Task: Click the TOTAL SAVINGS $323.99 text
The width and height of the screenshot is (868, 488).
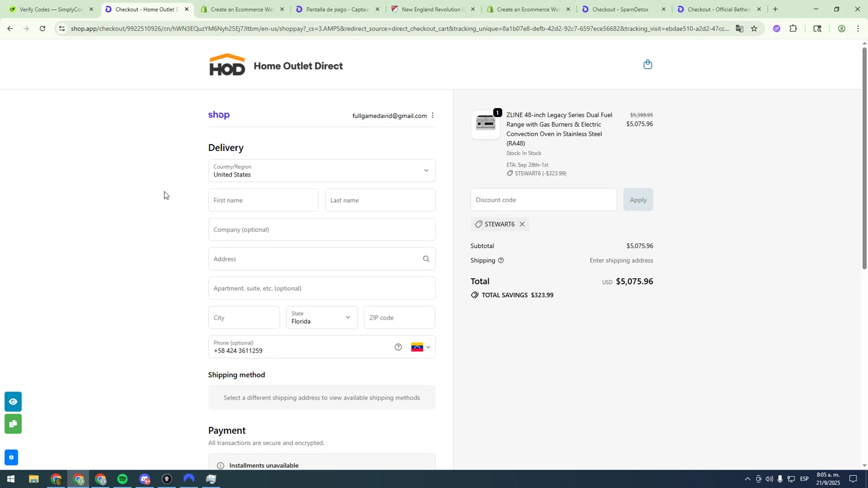Action: pos(517,295)
